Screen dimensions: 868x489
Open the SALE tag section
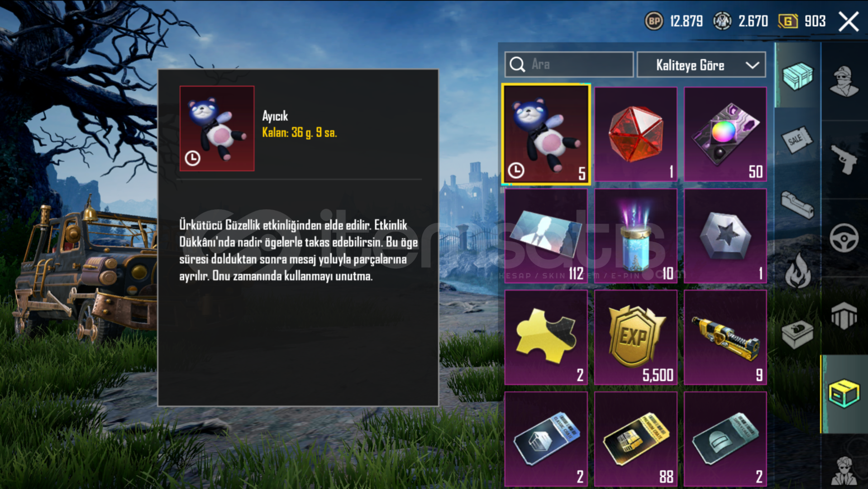(x=798, y=140)
